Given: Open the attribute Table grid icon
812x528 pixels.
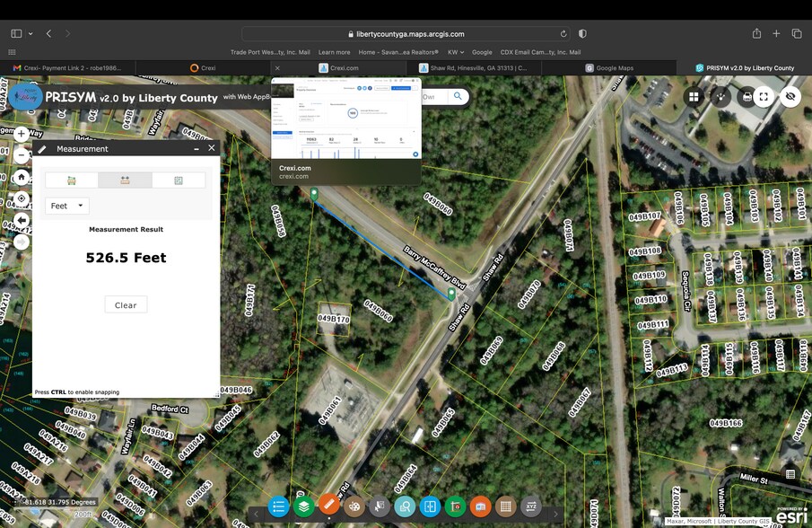Looking at the screenshot, I should 505,506.
